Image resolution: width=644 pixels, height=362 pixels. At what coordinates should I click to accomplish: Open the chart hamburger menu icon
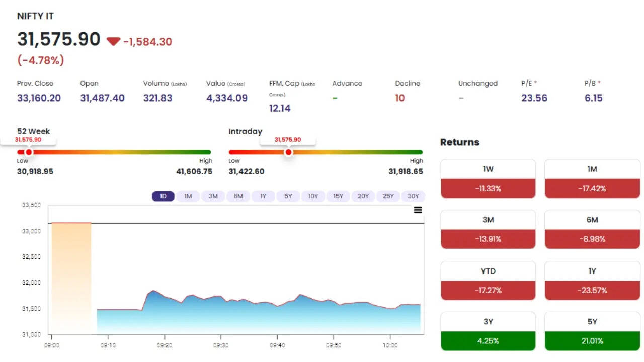(418, 210)
